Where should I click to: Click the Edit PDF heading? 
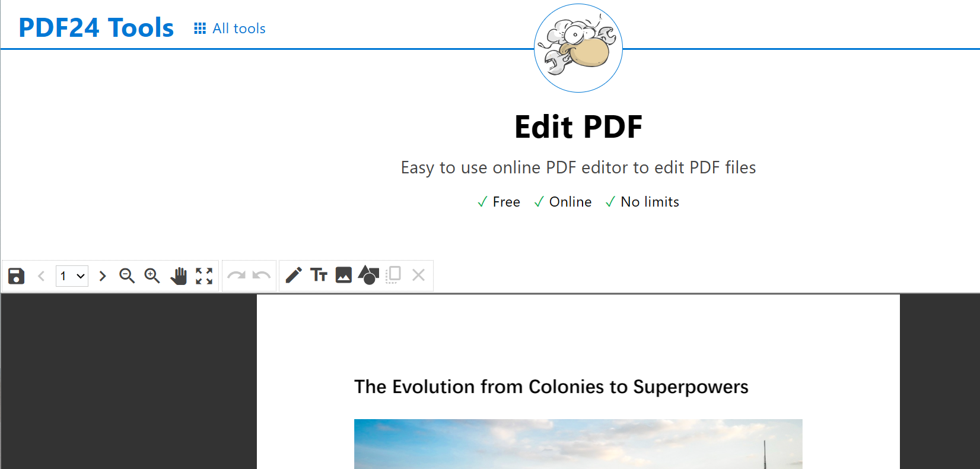pos(578,127)
